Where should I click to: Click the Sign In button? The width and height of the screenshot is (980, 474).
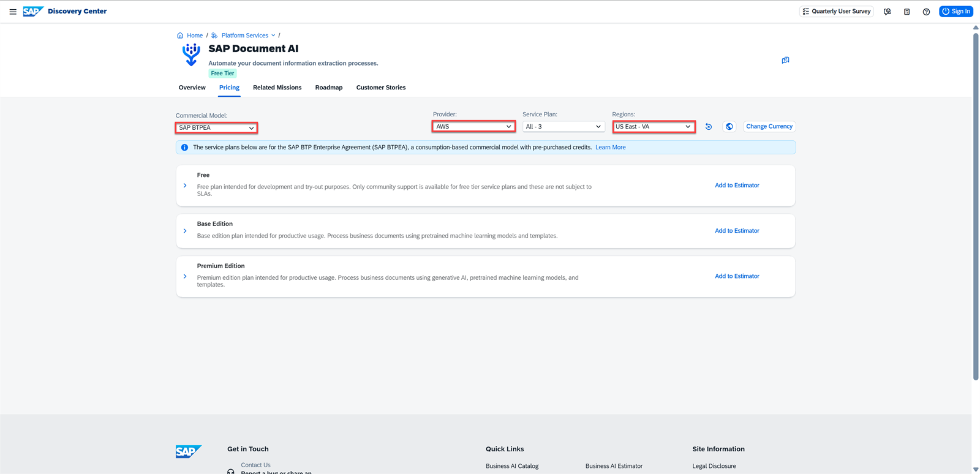[x=956, y=12]
